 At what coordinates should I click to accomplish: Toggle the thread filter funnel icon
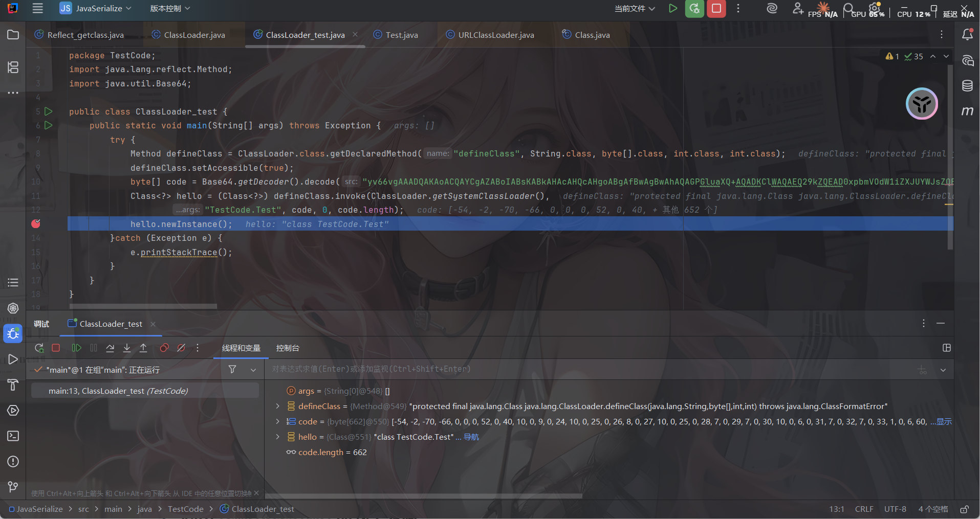click(232, 370)
